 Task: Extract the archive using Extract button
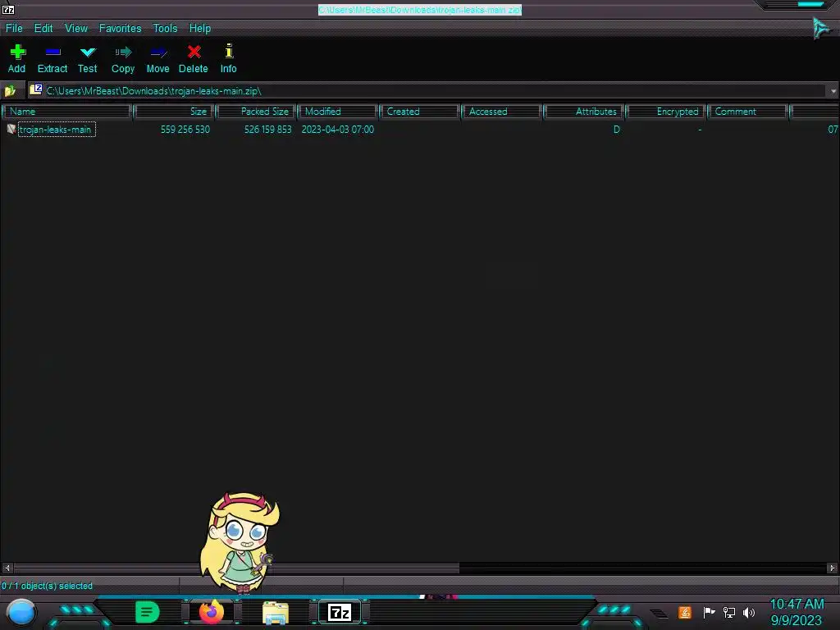tap(52, 59)
